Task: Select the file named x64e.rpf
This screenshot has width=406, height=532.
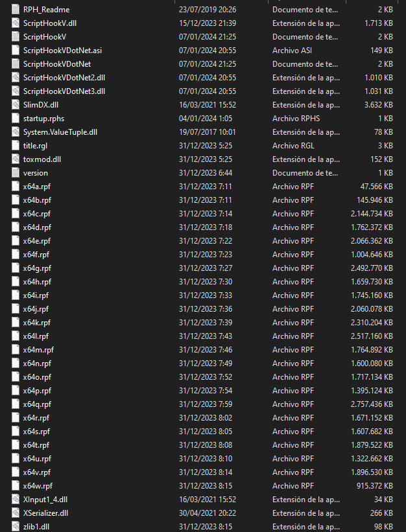Action: click(x=37, y=241)
